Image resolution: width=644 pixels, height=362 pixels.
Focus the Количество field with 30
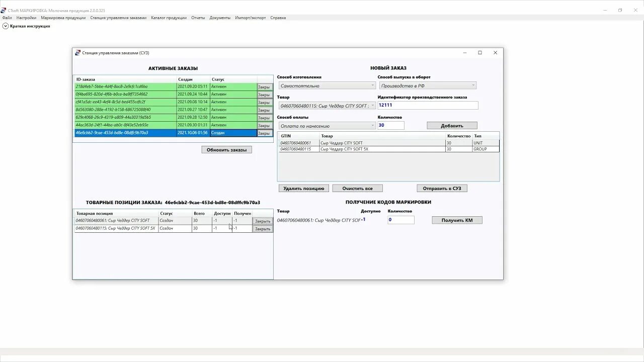[390, 125]
